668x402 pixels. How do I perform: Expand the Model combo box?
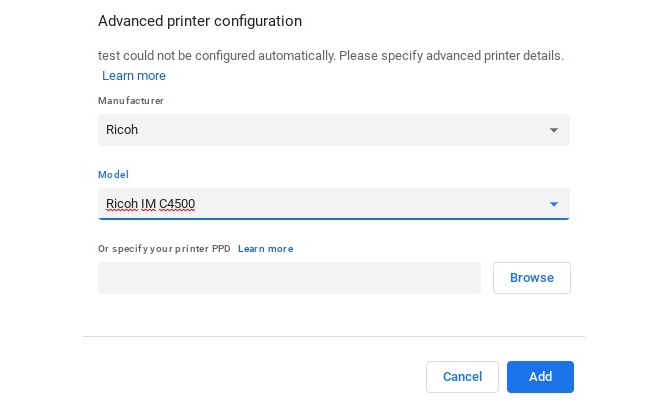pos(333,204)
